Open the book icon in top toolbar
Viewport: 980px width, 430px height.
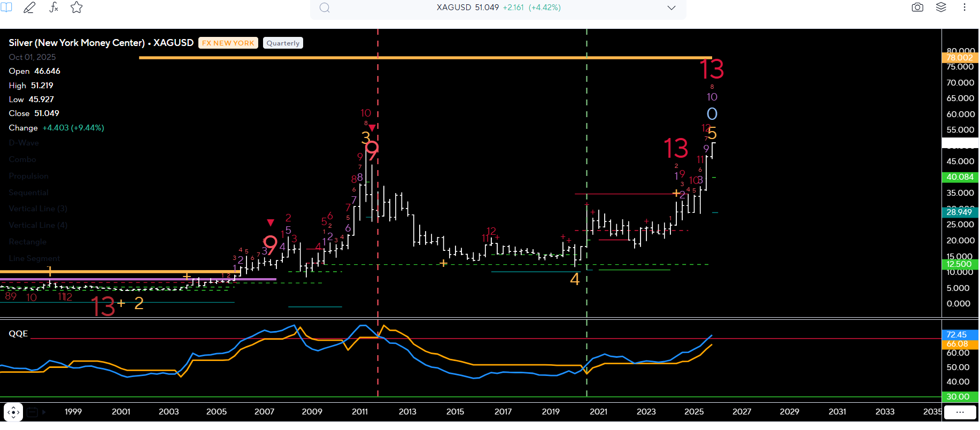[x=6, y=7]
